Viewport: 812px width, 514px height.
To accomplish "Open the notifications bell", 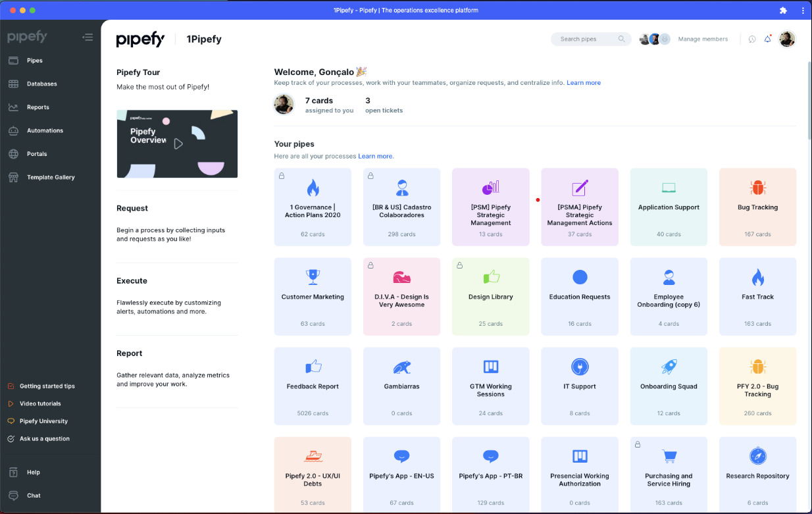I will pos(767,39).
